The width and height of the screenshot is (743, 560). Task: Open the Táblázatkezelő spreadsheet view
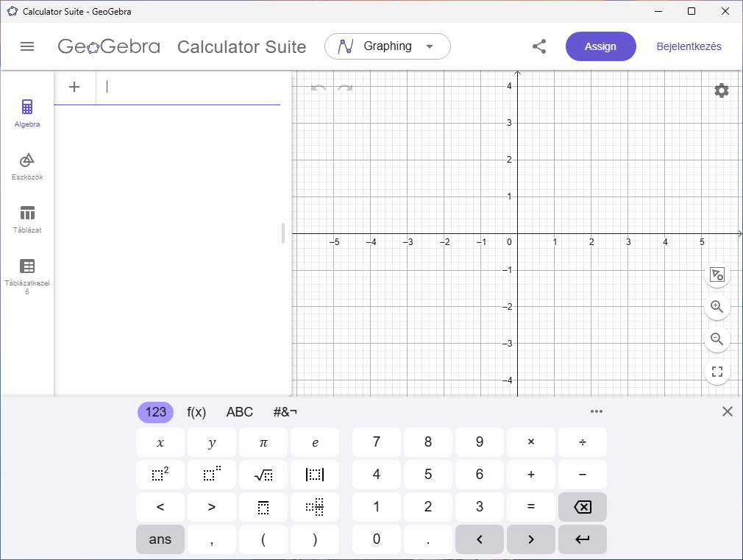pos(27,277)
